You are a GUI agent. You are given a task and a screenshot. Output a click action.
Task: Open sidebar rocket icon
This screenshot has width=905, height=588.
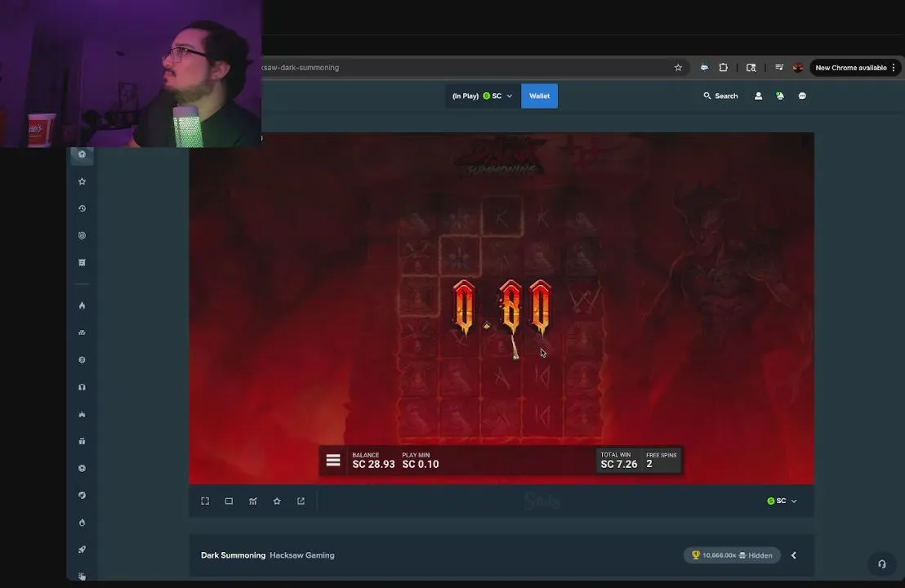(82, 550)
